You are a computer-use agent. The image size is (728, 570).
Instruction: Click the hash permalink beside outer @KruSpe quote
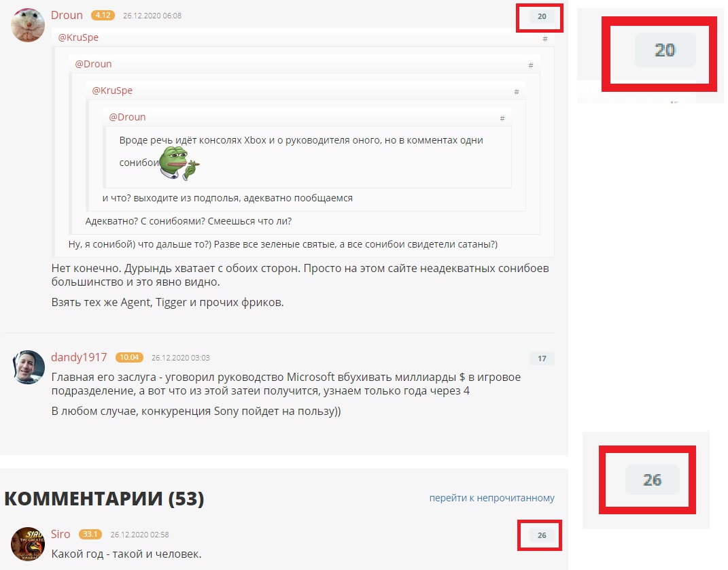[x=545, y=39]
